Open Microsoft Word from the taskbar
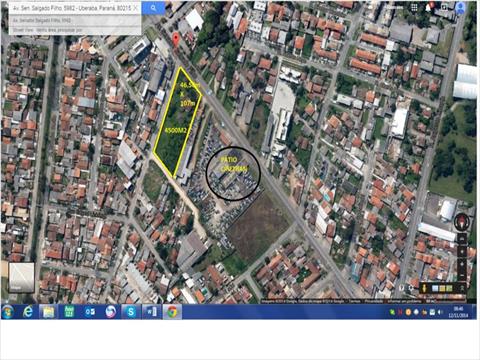This screenshot has width=480, height=360. point(152,312)
